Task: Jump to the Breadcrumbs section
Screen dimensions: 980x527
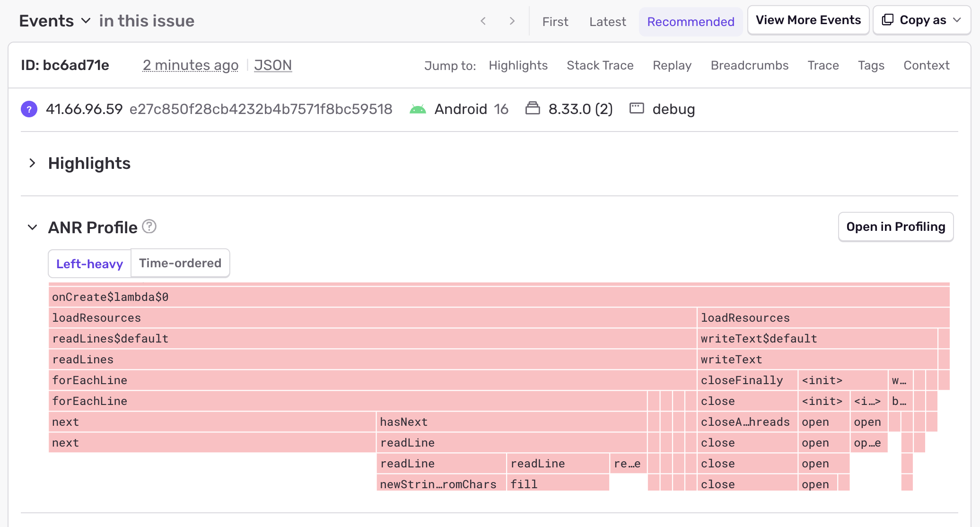Action: click(x=749, y=65)
